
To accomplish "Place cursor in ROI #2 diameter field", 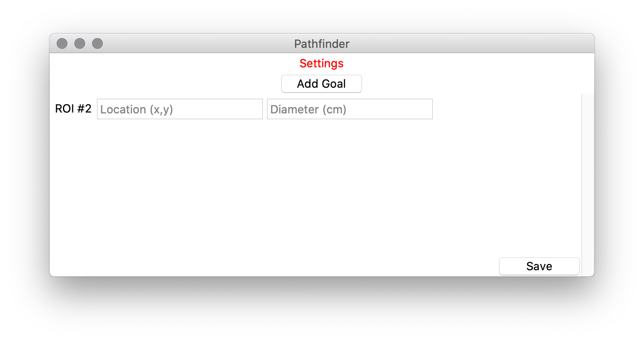I will tap(350, 109).
